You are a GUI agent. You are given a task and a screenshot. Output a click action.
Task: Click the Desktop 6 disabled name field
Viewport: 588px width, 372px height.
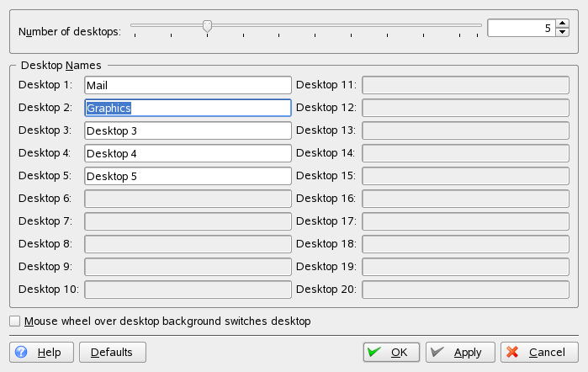188,199
